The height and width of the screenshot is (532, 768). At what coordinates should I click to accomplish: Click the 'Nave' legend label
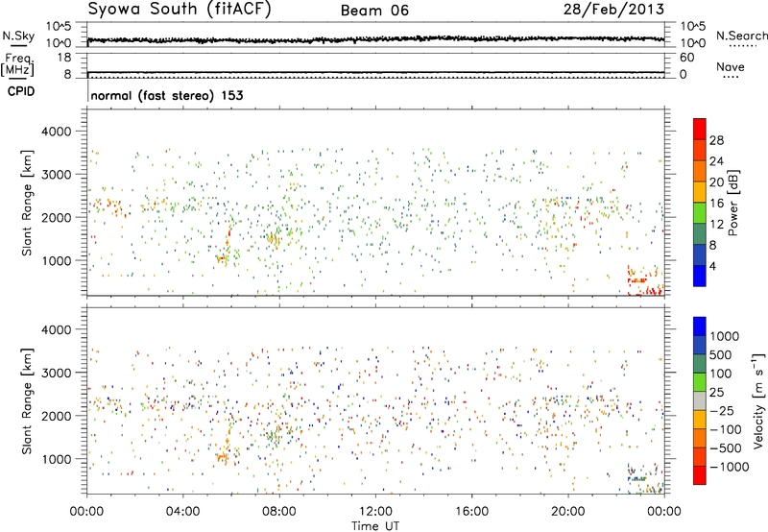731,67
